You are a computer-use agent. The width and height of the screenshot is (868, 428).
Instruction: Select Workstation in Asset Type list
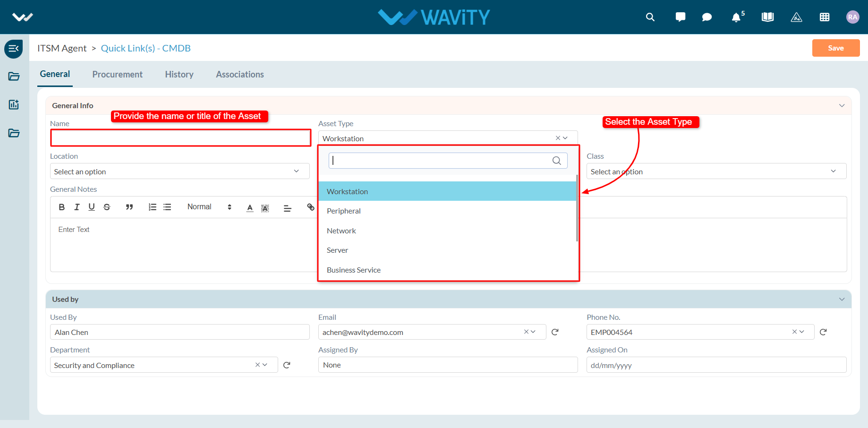click(x=447, y=191)
